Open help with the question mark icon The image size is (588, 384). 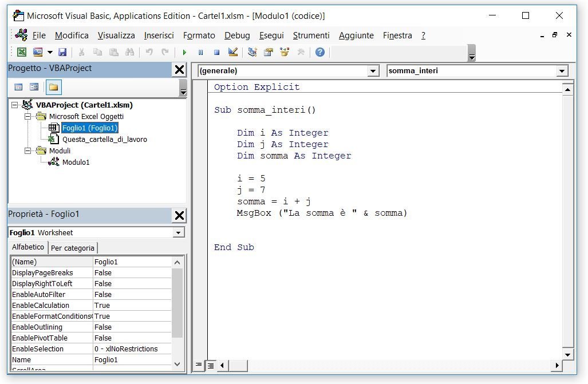pos(320,52)
